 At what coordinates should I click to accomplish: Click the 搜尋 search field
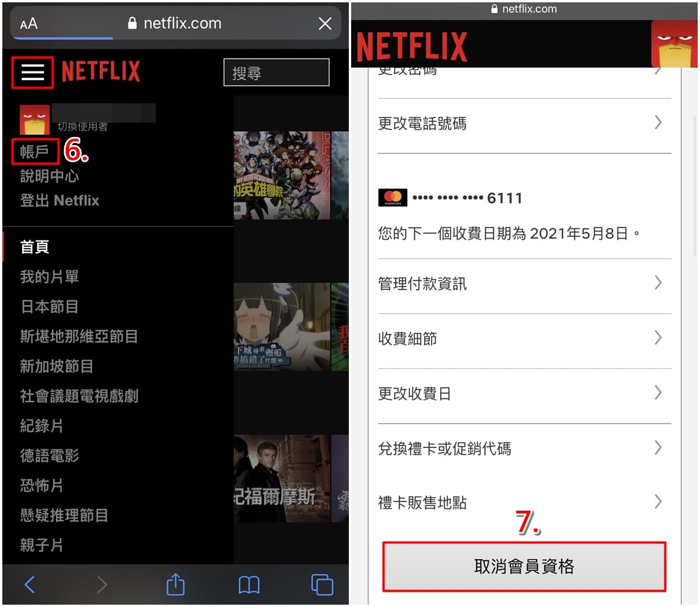tap(276, 72)
